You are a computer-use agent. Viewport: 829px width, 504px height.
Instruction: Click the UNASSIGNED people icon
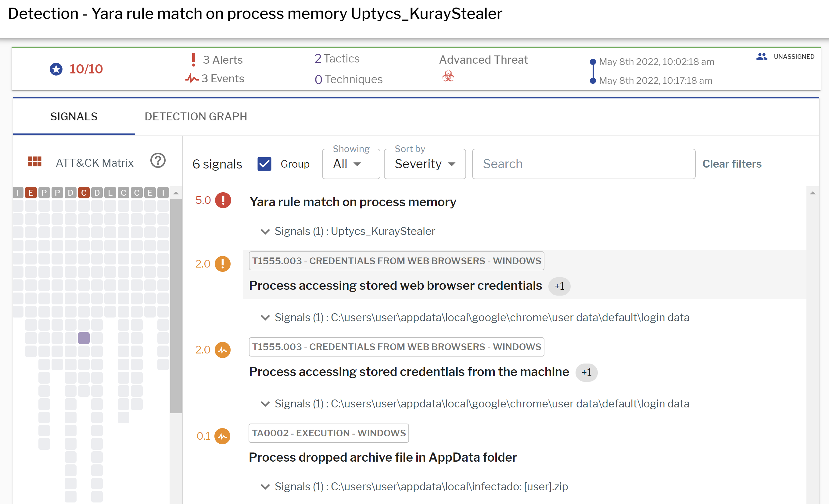[x=761, y=56]
